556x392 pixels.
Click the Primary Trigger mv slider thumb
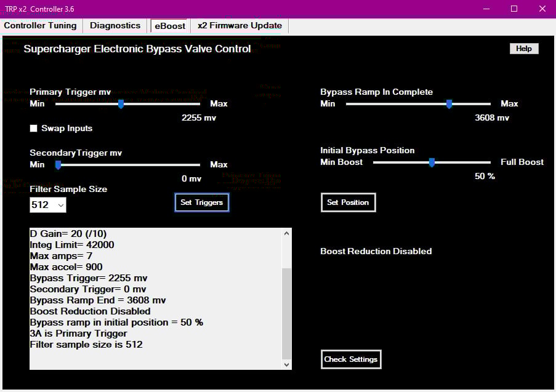pyautogui.click(x=121, y=104)
